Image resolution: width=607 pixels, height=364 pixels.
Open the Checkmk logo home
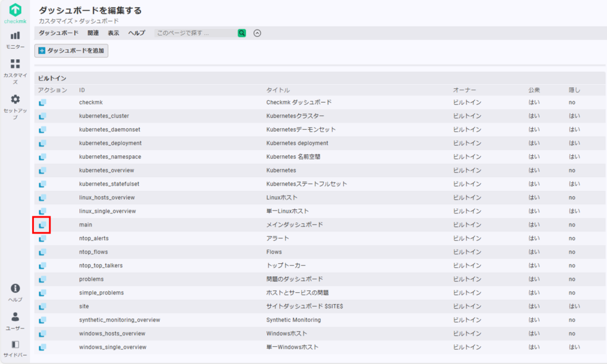pyautogui.click(x=15, y=13)
